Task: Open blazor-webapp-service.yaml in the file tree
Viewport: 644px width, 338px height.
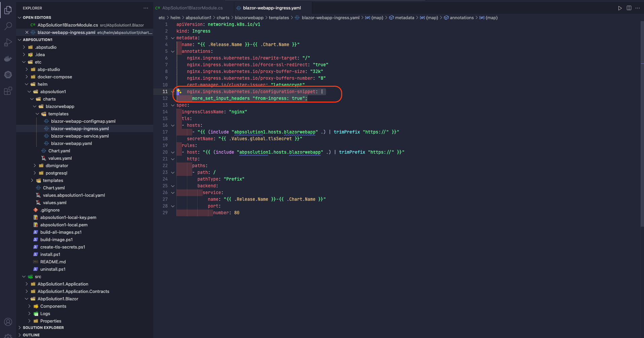Action: tap(80, 136)
